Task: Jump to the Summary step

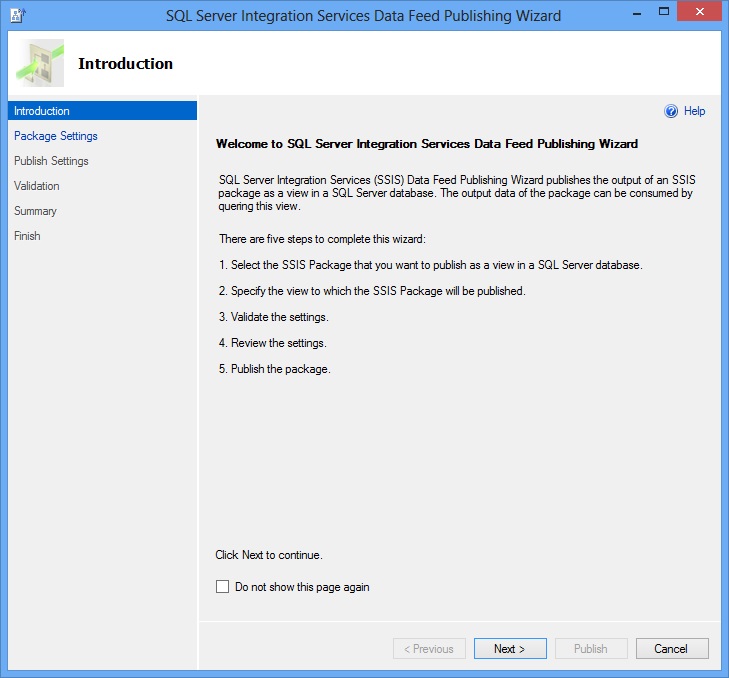Action: pyautogui.click(x=35, y=211)
